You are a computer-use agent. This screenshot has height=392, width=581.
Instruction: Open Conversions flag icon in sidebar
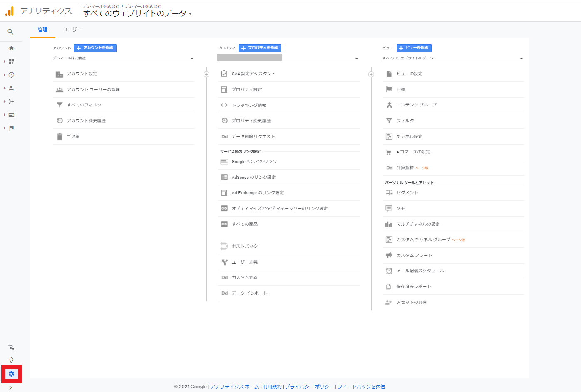point(11,128)
